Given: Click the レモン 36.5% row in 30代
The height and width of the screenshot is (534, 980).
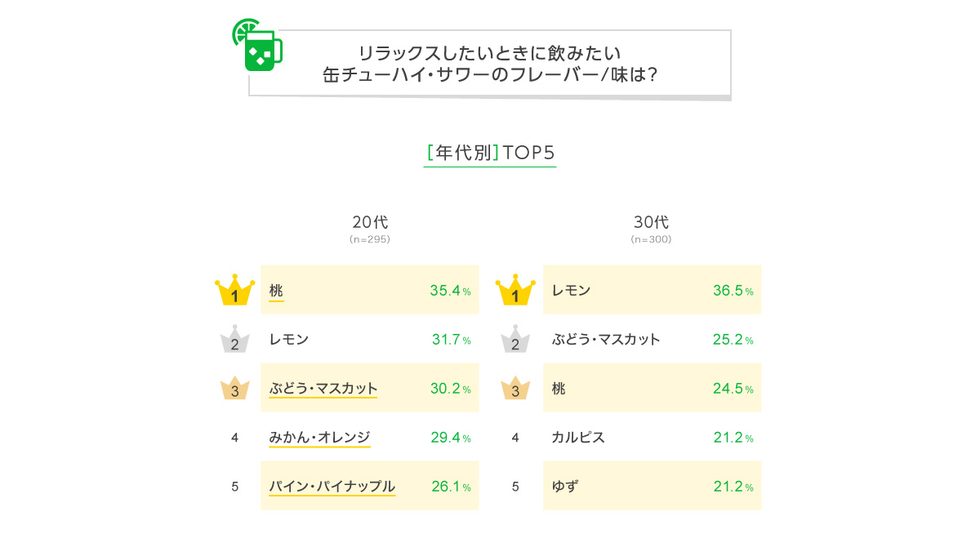Looking at the screenshot, I should 652,290.
